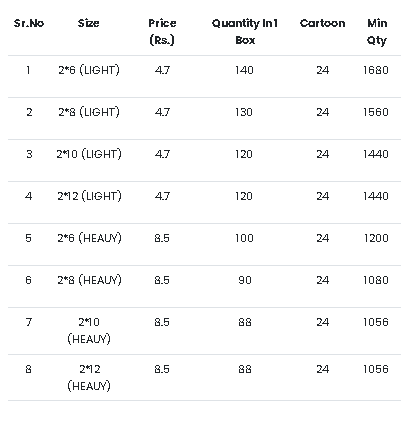Image resolution: width=401 pixels, height=435 pixels.
Task: Select the Price (Rs.) column header
Action: [162, 32]
